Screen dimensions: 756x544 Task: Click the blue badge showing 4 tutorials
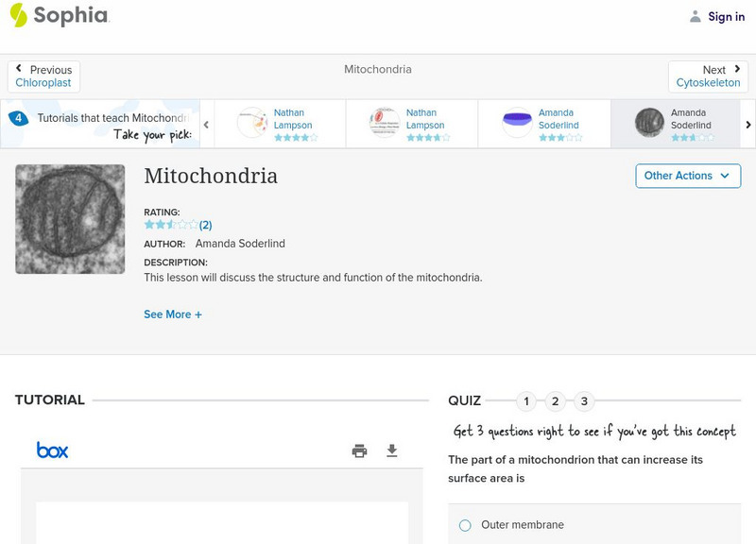coord(17,117)
